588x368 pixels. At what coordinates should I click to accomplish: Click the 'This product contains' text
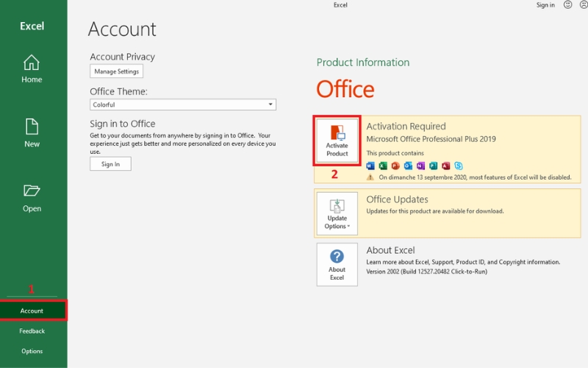coord(395,153)
